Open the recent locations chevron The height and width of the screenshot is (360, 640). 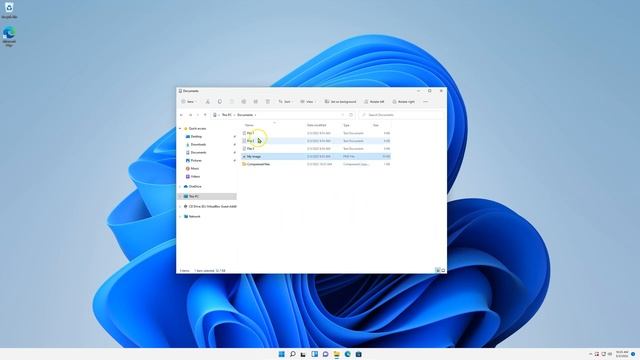tap(198, 115)
